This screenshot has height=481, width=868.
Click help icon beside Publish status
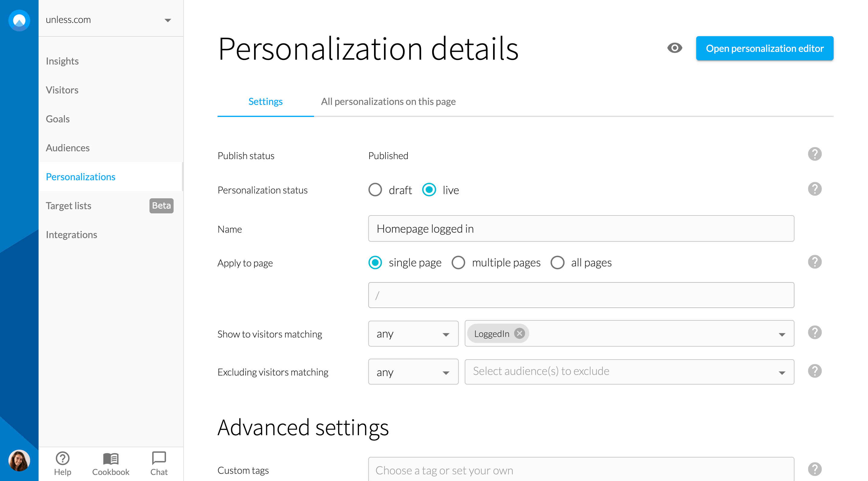(814, 154)
